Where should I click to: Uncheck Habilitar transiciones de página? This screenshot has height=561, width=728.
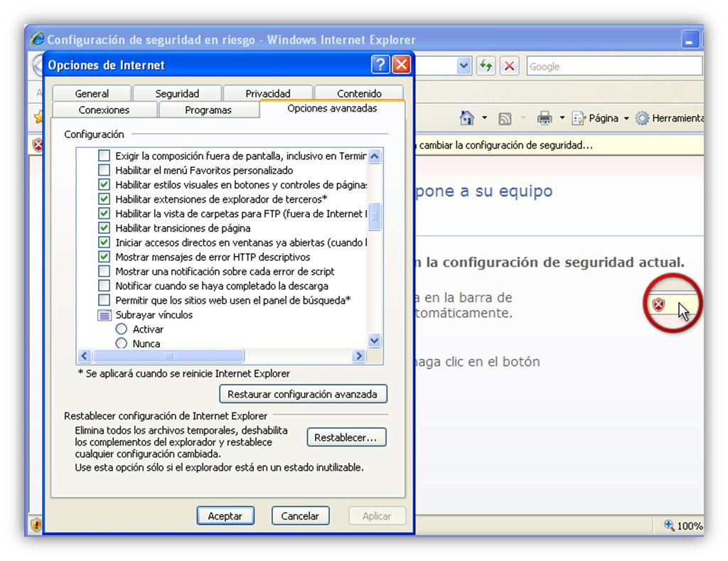click(105, 228)
